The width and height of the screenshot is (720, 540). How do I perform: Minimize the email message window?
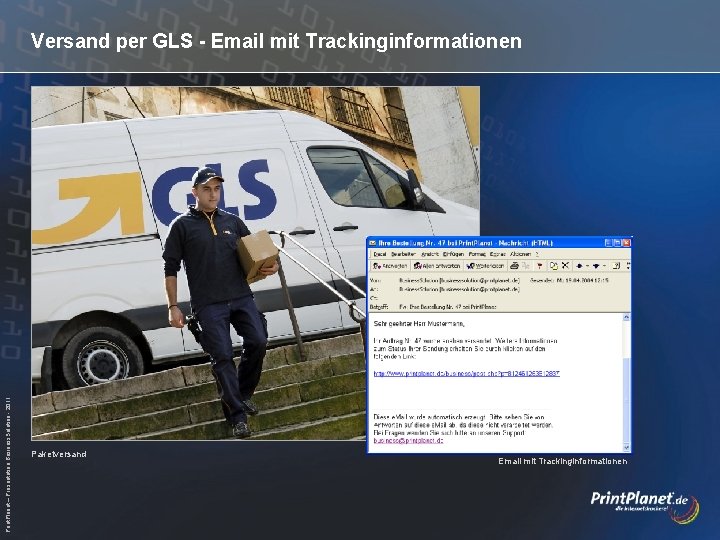(608, 243)
